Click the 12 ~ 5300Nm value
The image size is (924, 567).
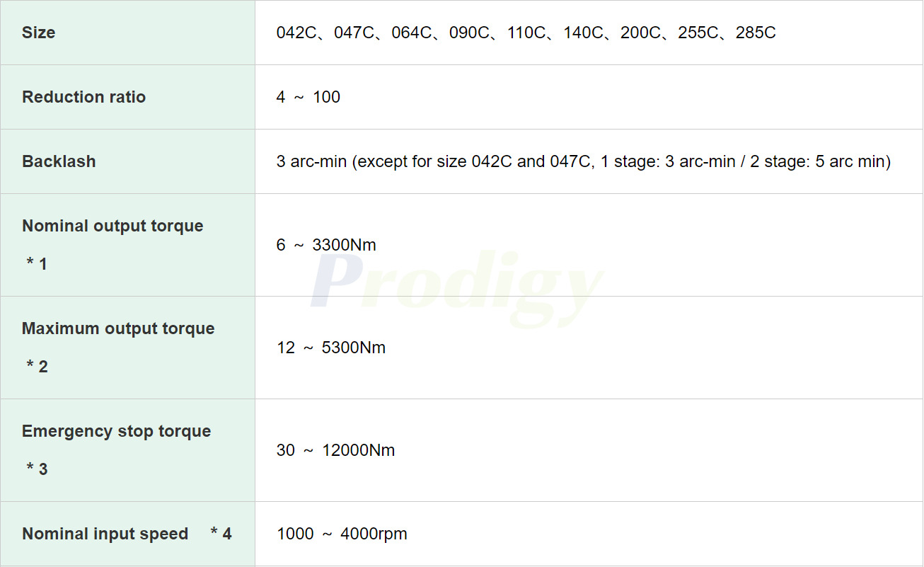tap(331, 348)
